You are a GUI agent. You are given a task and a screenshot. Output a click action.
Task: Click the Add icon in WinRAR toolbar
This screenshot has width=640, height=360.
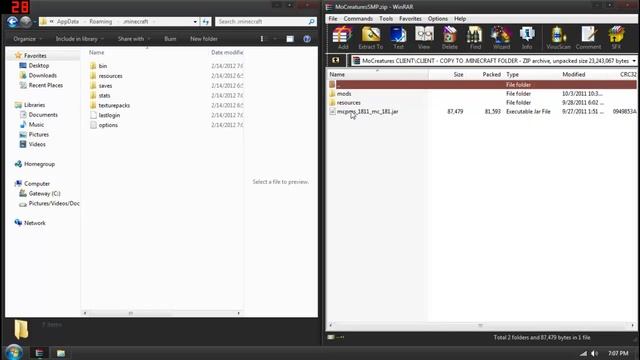point(342,38)
